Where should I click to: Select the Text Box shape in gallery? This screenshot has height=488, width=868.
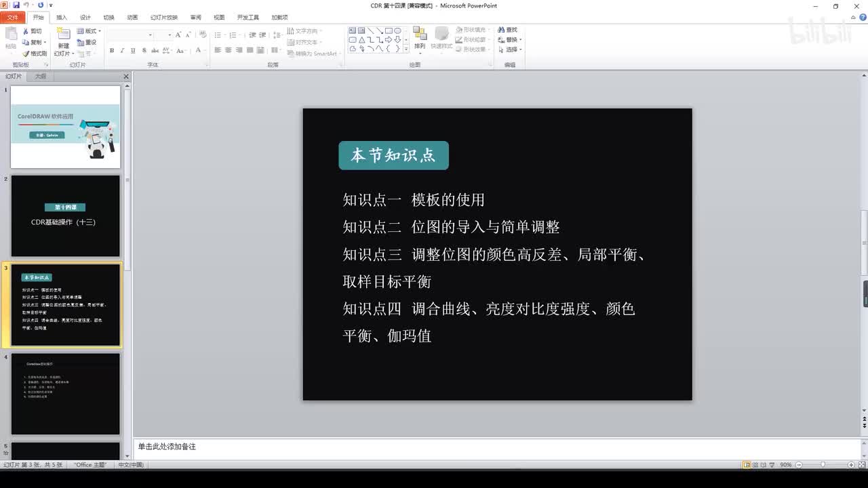(353, 30)
